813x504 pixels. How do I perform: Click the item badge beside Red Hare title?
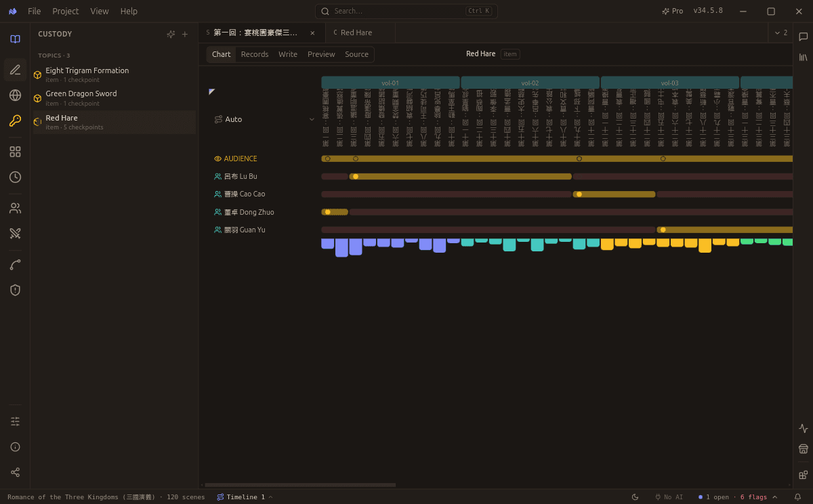pos(510,54)
